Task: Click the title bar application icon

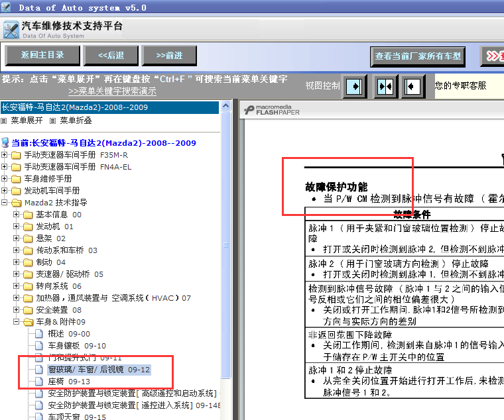Action: (6, 7)
